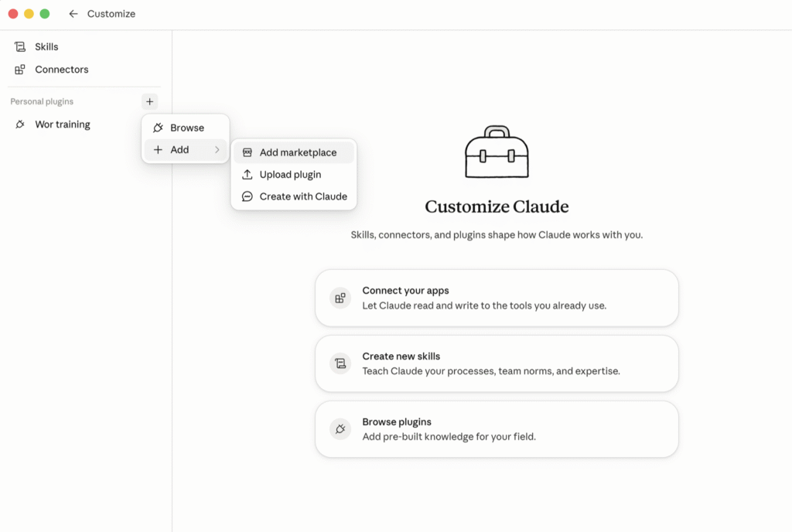Image resolution: width=792 pixels, height=532 pixels.
Task: Expand the Add submenu chevron
Action: [217, 149]
